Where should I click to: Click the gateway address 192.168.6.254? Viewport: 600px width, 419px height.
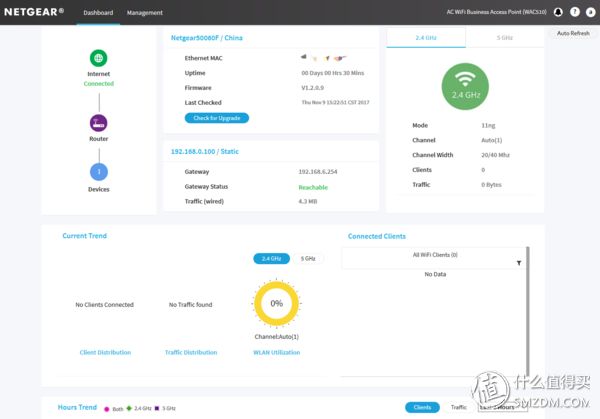pos(318,172)
